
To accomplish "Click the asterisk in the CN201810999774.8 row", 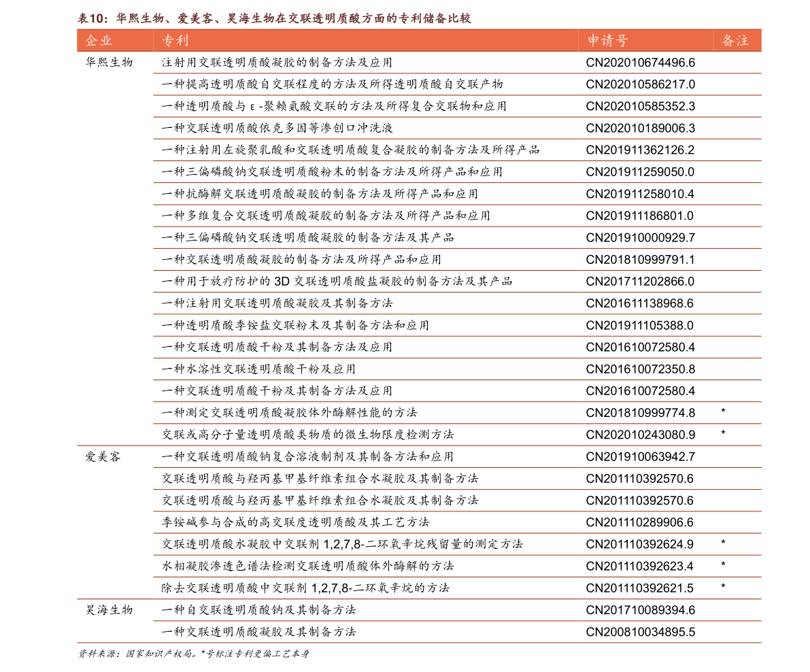I will pyautogui.click(x=723, y=411).
